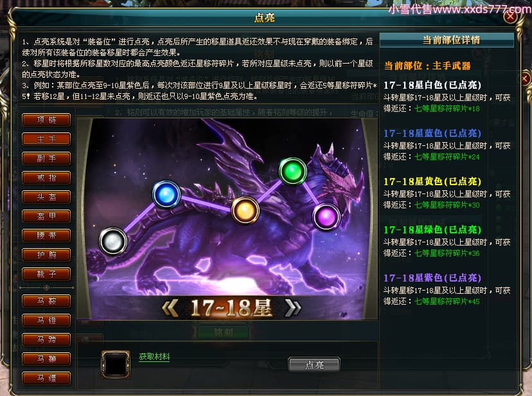The width and height of the screenshot is (532, 396).
Task: Select the blue orb node
Action: [x=166, y=194]
